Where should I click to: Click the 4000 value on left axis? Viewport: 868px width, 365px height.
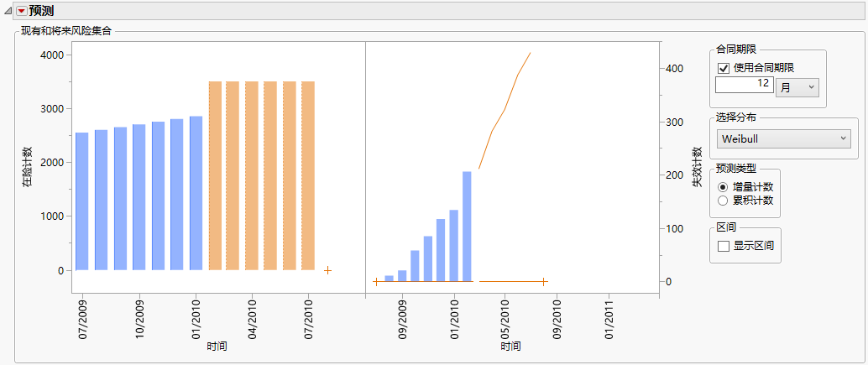click(53, 55)
